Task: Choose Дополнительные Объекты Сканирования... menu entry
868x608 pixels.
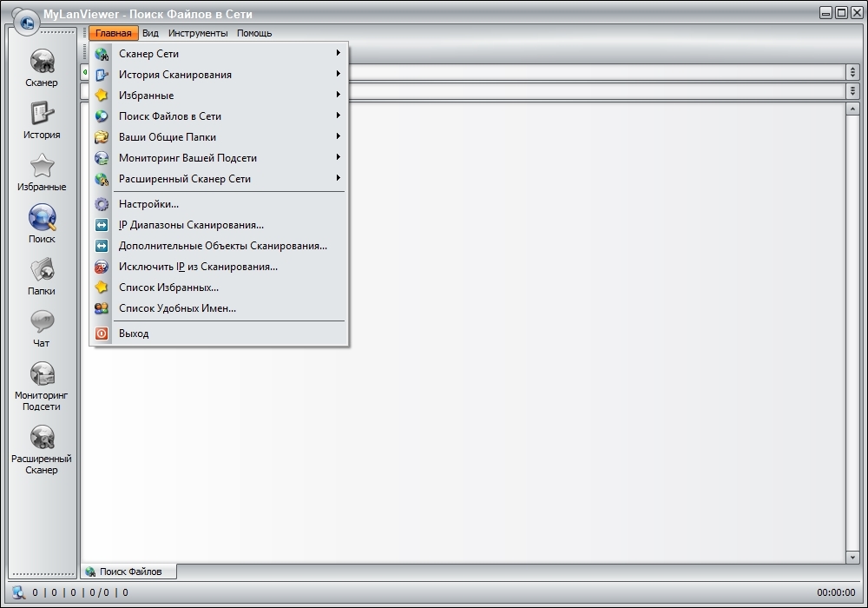Action: (x=219, y=246)
